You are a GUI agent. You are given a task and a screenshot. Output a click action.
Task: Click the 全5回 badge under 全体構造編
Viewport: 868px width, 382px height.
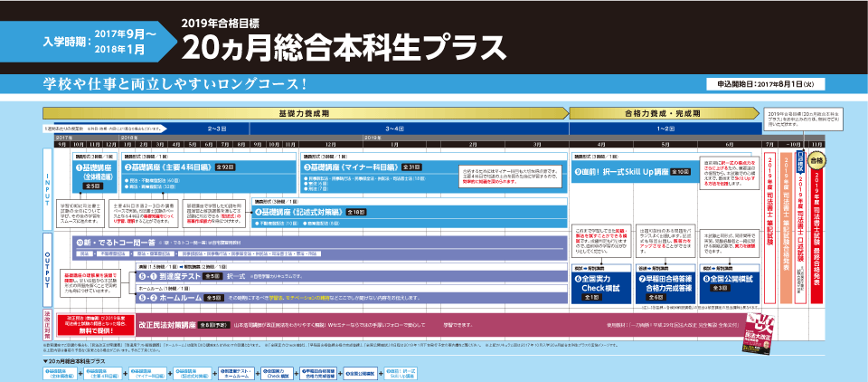click(x=91, y=185)
